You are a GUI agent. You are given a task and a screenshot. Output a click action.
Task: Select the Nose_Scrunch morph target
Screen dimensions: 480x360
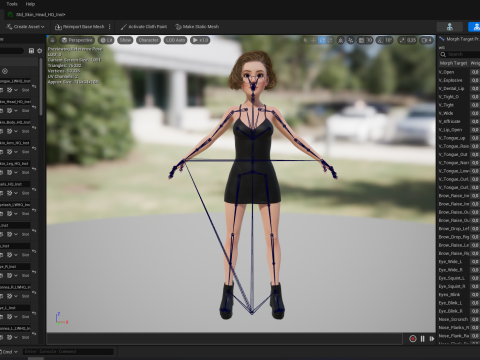453,319
